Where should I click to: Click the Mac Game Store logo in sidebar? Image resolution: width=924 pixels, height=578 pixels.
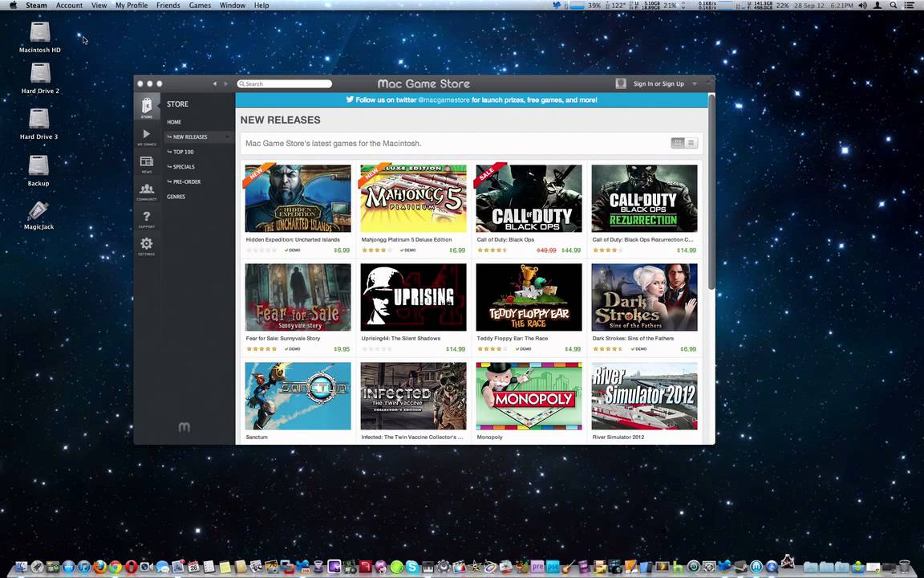184,427
